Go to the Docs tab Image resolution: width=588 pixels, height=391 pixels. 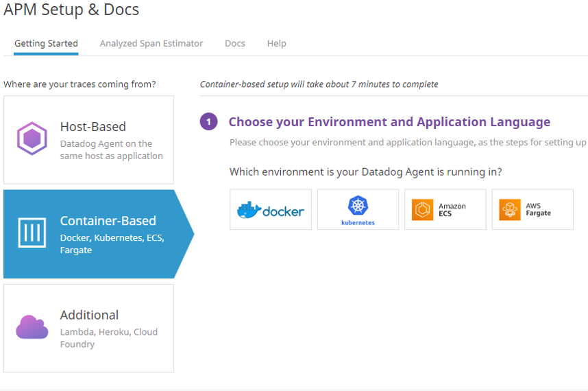click(x=235, y=43)
